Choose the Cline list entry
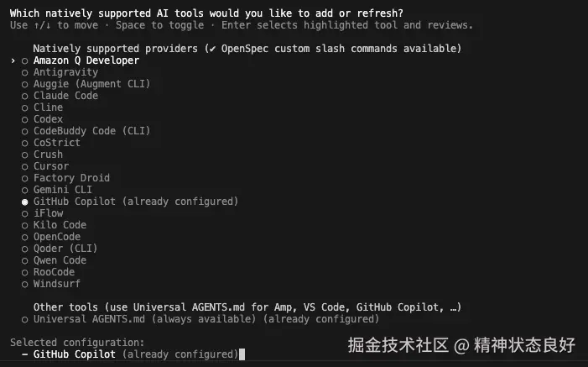 (48, 107)
